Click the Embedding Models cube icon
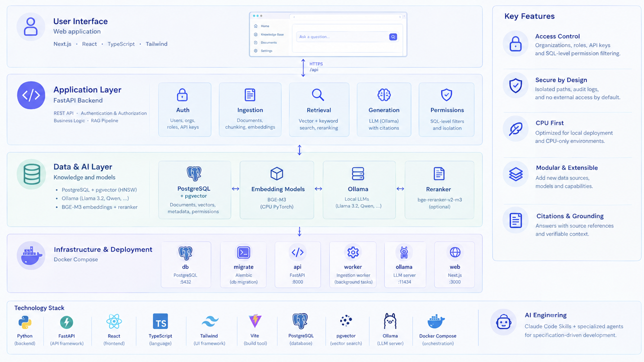Image resolution: width=644 pixels, height=362 pixels. [277, 173]
